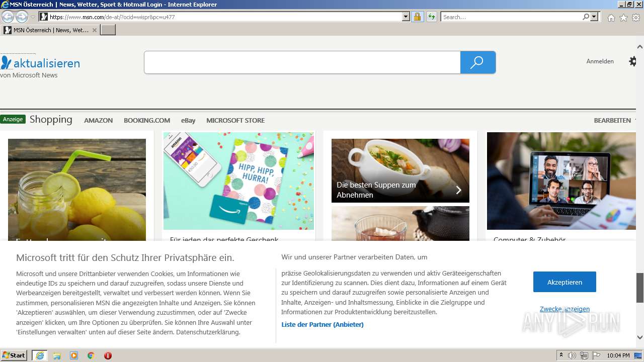Click the aktualisieren MSN logo

click(40, 63)
